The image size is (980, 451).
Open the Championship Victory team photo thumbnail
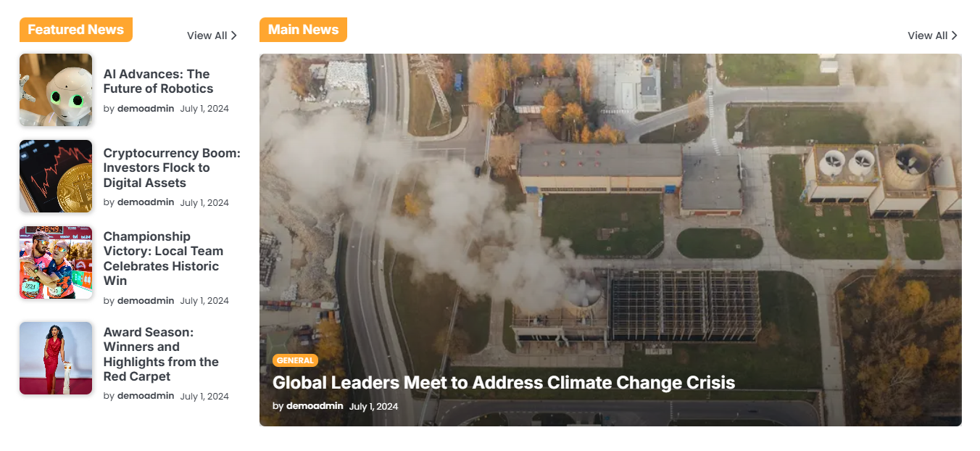click(56, 262)
